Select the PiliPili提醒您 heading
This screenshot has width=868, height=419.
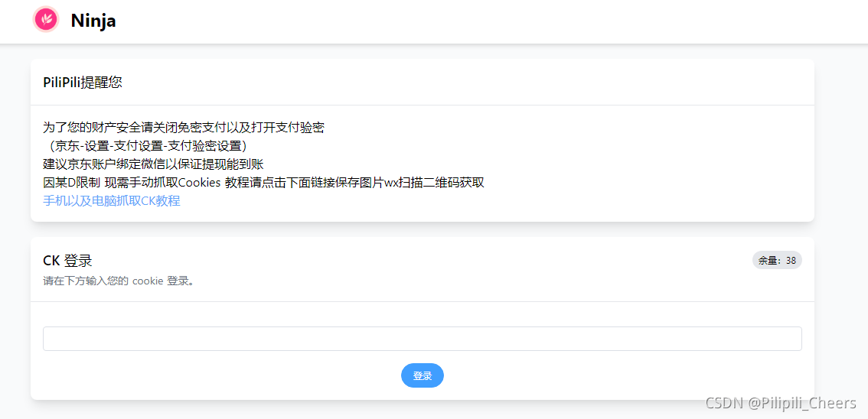(83, 83)
